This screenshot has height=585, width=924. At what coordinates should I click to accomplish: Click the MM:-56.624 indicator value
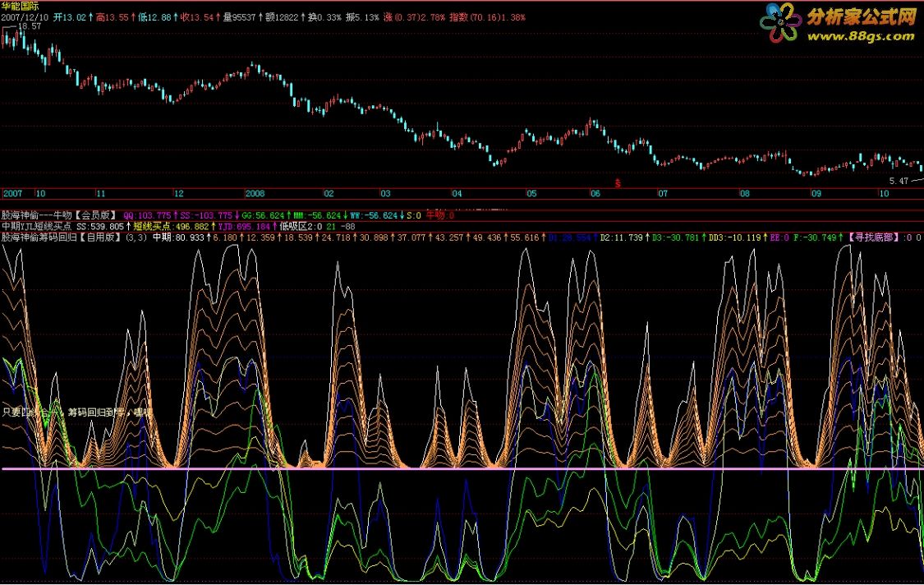coord(317,215)
